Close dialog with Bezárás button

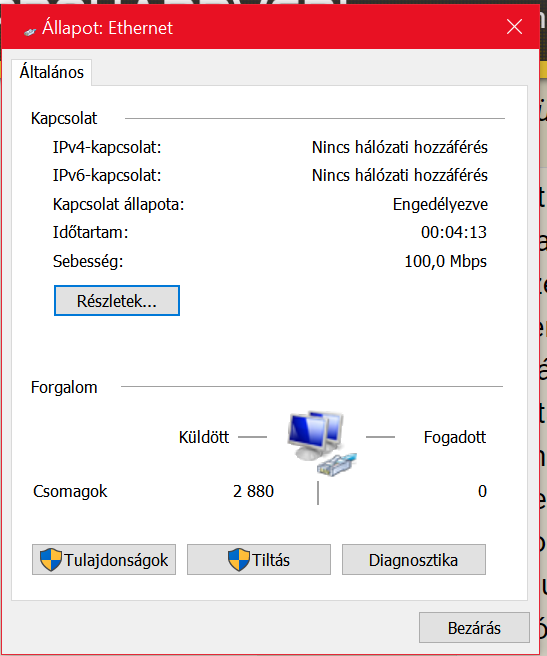(474, 628)
